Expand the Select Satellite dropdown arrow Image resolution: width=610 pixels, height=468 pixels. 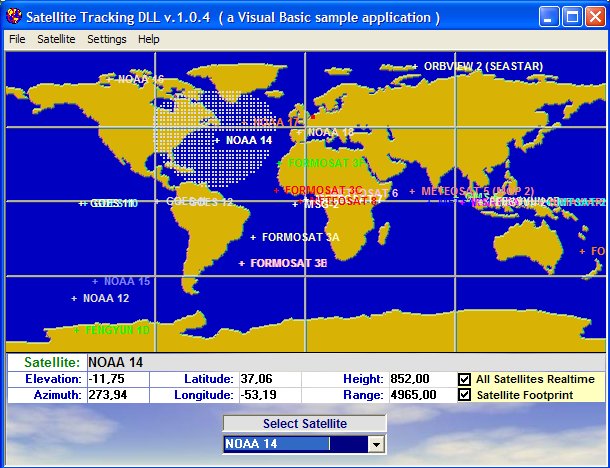point(376,444)
